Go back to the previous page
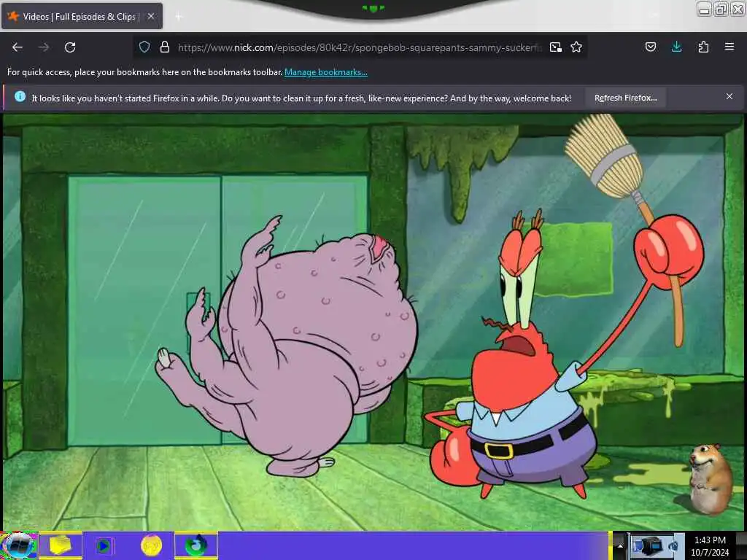The image size is (747, 560). pos(18,47)
